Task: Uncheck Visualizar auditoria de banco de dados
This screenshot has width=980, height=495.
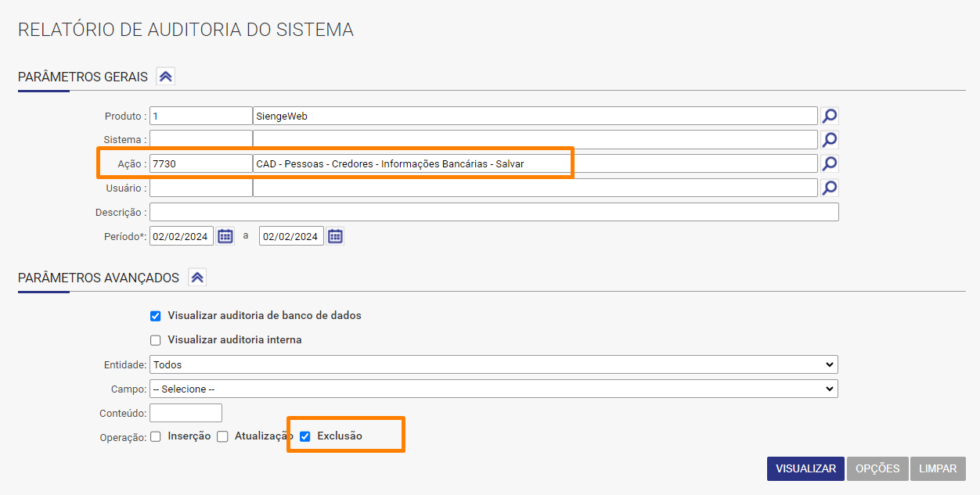Action: 155,316
